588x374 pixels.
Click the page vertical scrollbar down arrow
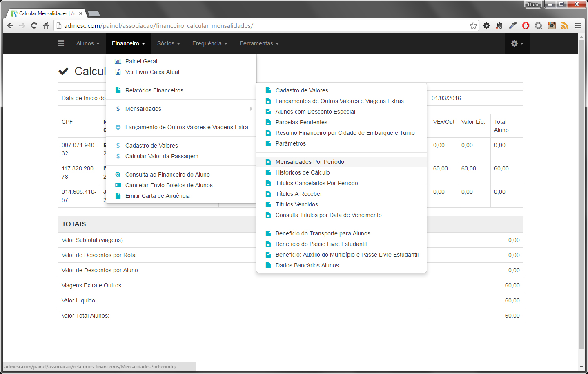click(581, 367)
